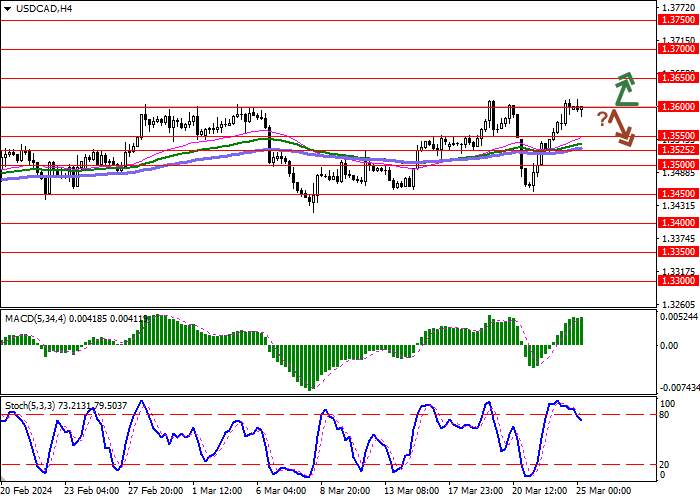This screenshot has height=500, width=700.
Task: Click the 6 Mar 04:00 time marker
Action: (x=281, y=491)
